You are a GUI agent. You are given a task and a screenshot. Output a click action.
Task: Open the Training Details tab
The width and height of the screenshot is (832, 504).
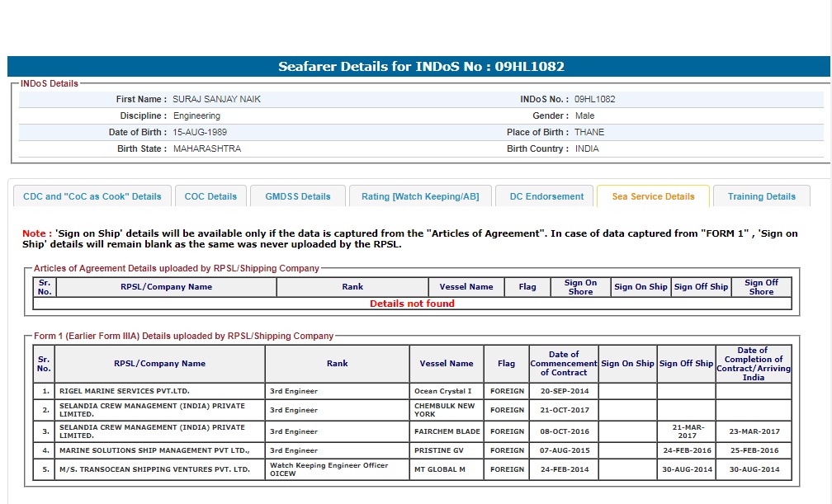point(761,196)
